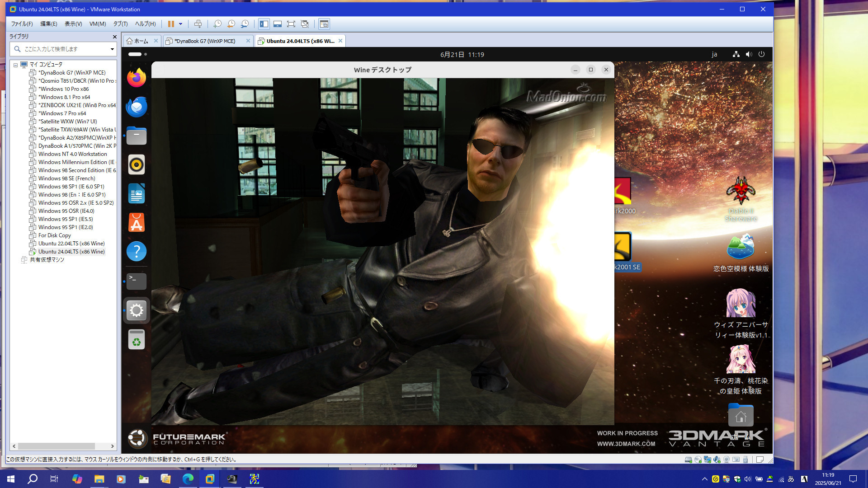Image resolution: width=868 pixels, height=488 pixels.
Task: Open Windows taskbar File Explorer icon
Action: [x=99, y=479]
